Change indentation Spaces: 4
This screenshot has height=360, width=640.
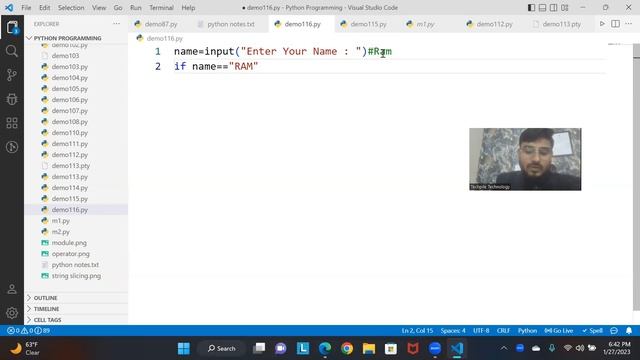tap(453, 331)
